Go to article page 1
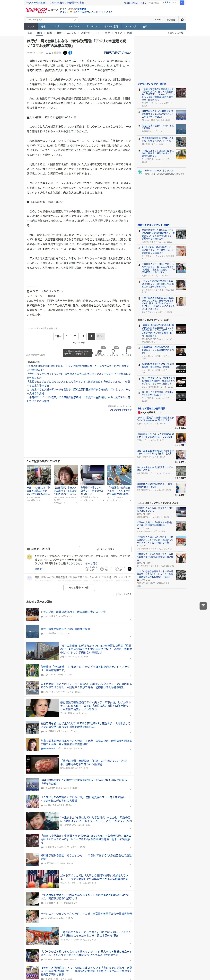 pyautogui.click(x=67, y=336)
